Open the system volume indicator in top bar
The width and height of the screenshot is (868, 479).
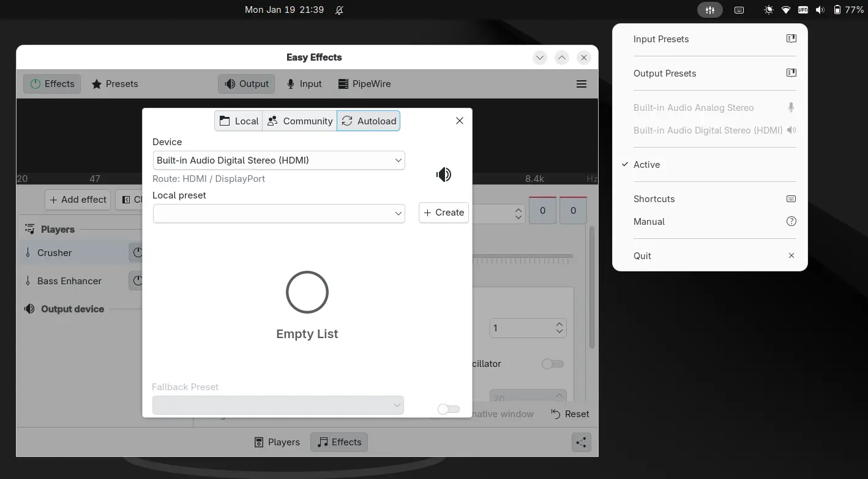pyautogui.click(x=820, y=10)
